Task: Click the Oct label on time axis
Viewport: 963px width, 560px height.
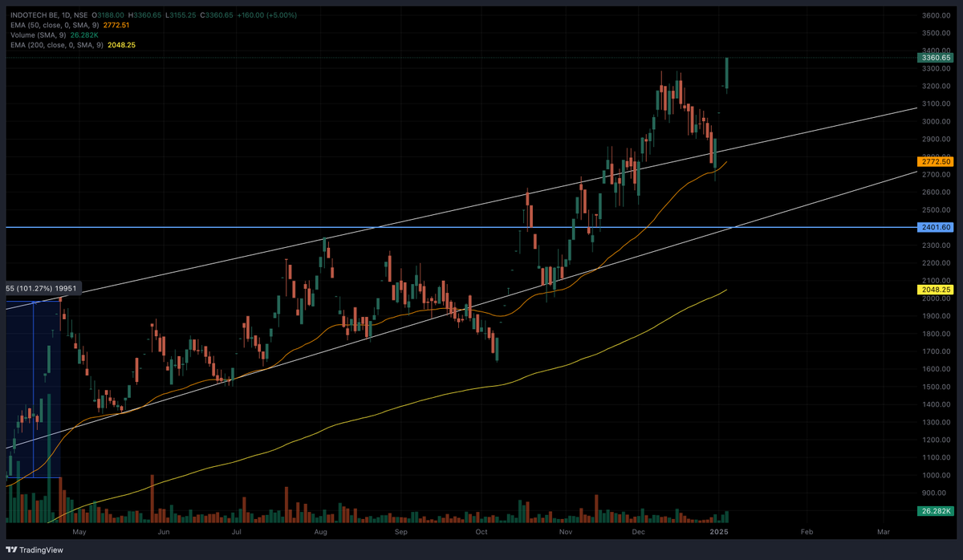Action: (481, 532)
